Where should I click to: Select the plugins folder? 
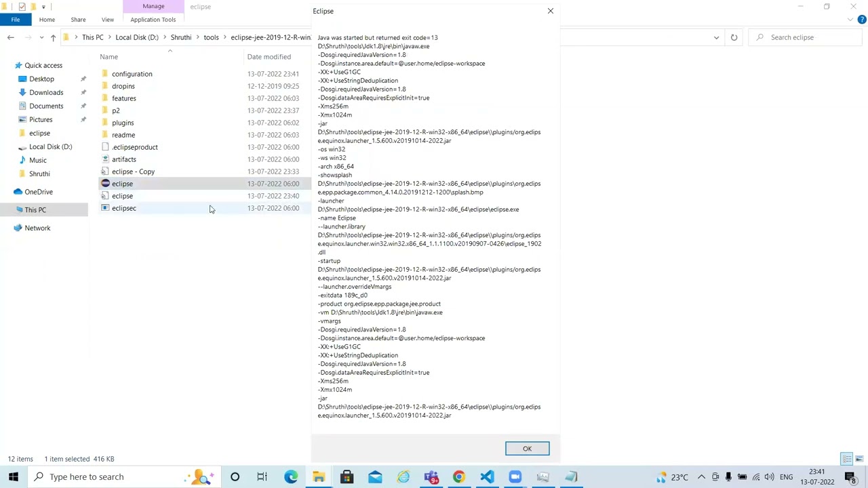coord(123,123)
